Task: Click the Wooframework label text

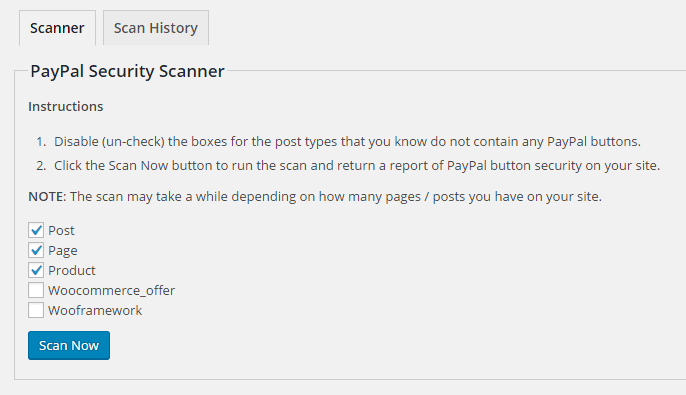Action: [x=95, y=311]
